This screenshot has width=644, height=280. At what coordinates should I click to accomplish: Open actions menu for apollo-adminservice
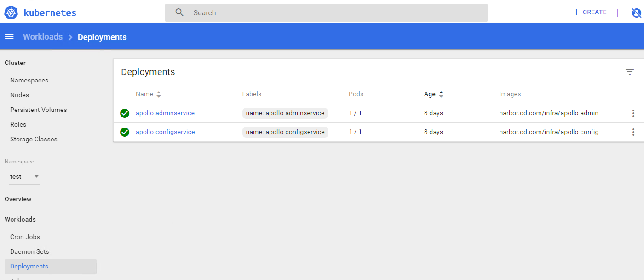pyautogui.click(x=633, y=113)
